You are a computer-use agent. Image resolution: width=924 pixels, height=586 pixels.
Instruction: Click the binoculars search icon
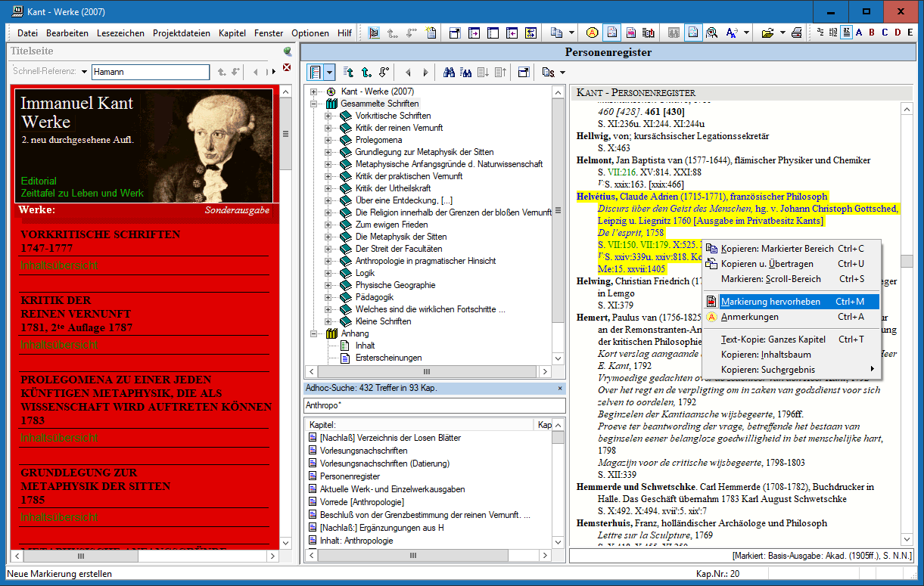tap(448, 73)
